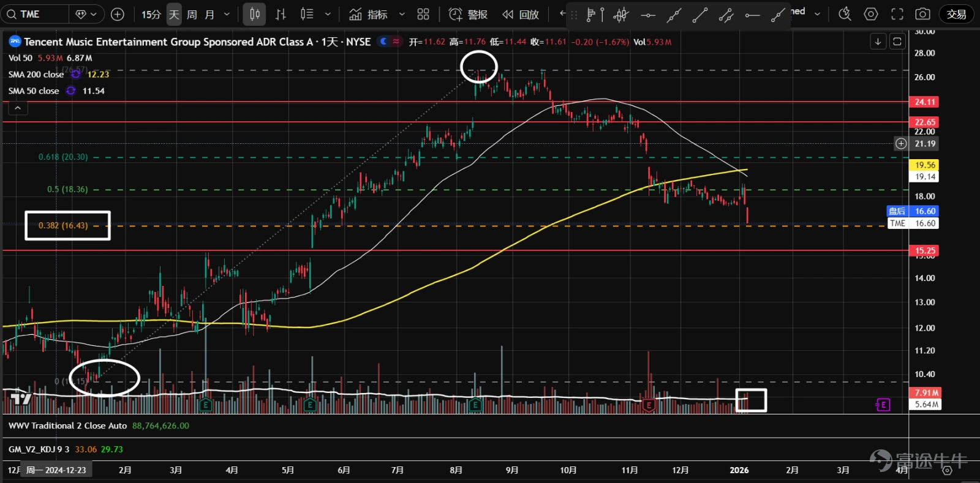Screen dimensions: 980x483
Task: Expand the layout name dropdown arrow
Action: point(817,13)
